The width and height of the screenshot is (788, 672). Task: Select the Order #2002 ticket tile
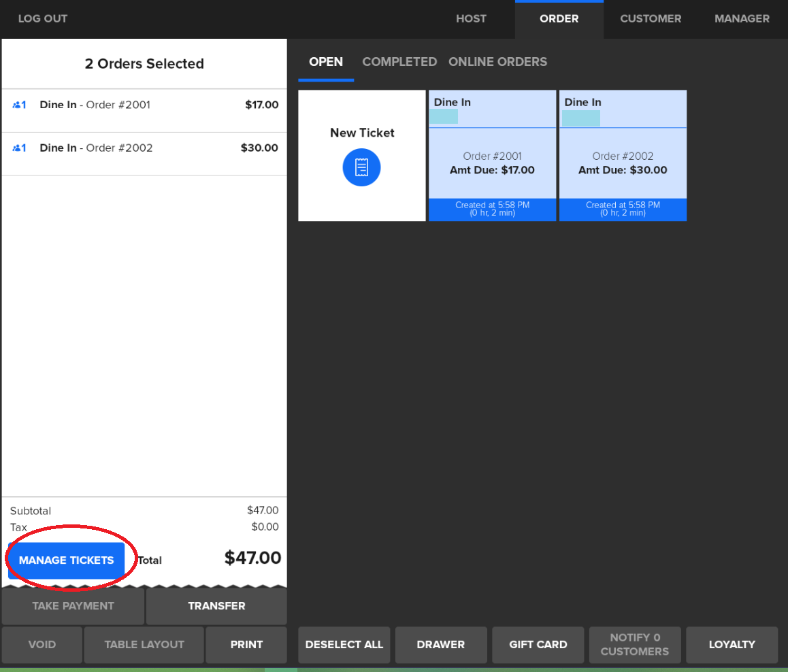623,163
